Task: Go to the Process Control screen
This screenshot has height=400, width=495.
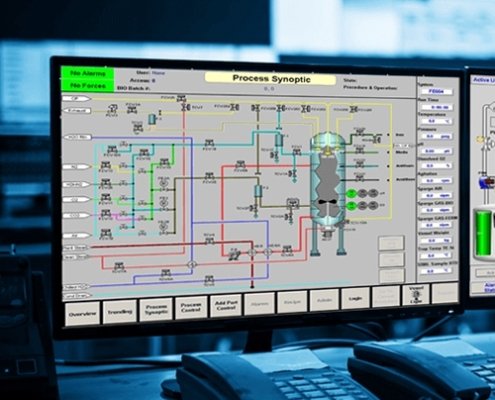Action: pos(191,307)
